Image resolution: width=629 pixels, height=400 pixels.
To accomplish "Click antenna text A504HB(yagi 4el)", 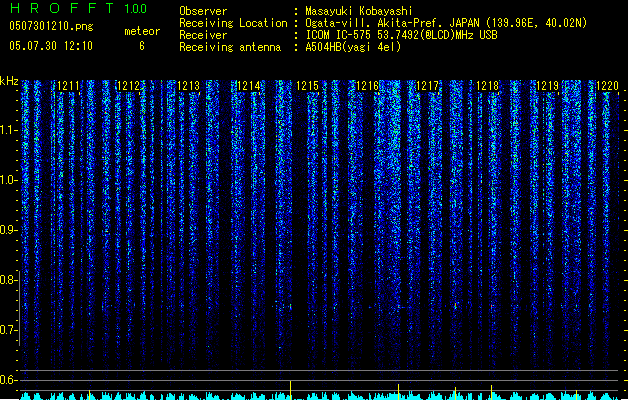I will tap(353, 47).
